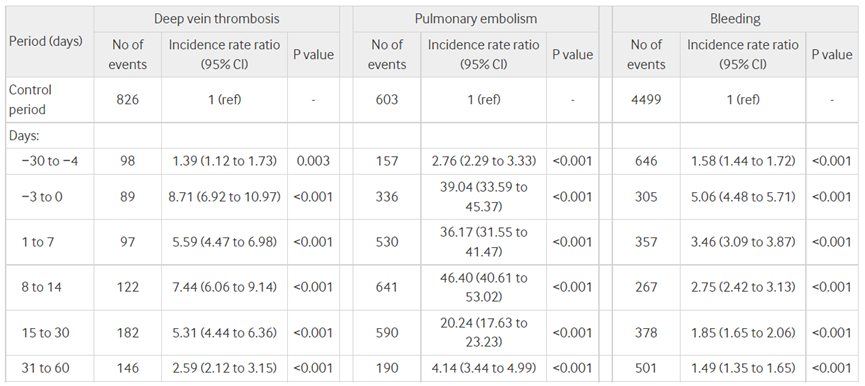Click cell 1.49 (1.35 to 1.65)
This screenshot has width=865, height=386.
pos(743,368)
